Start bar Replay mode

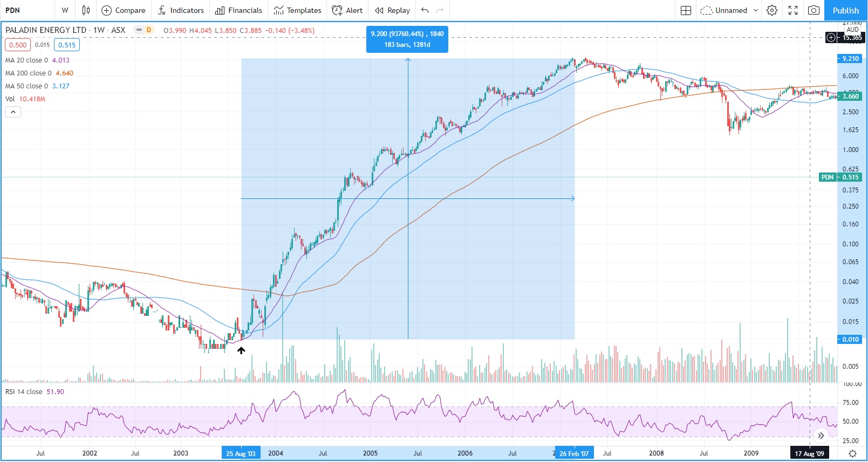pyautogui.click(x=393, y=10)
